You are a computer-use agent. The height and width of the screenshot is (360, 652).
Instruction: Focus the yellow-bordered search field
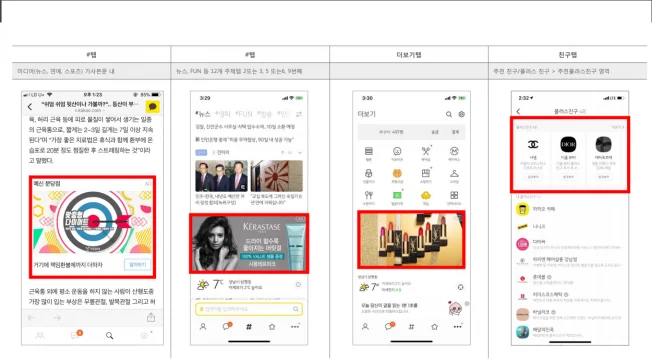coord(249,309)
